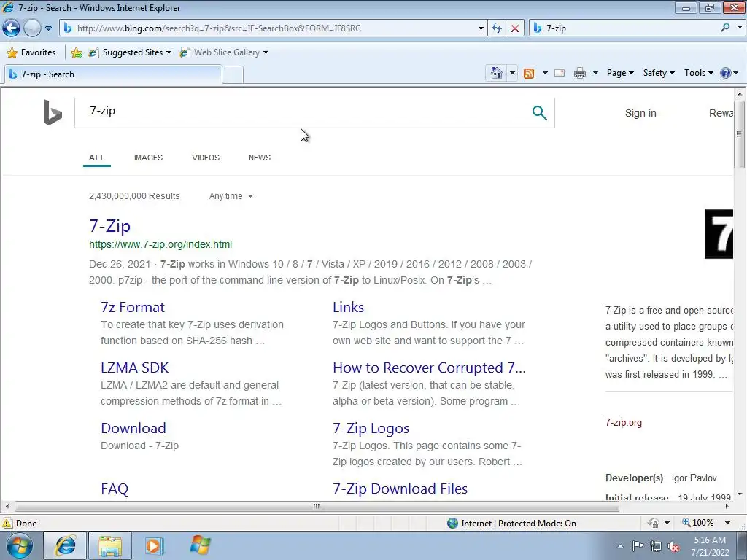Go back with the IE Back button
This screenshot has width=747, height=560.
[12, 28]
